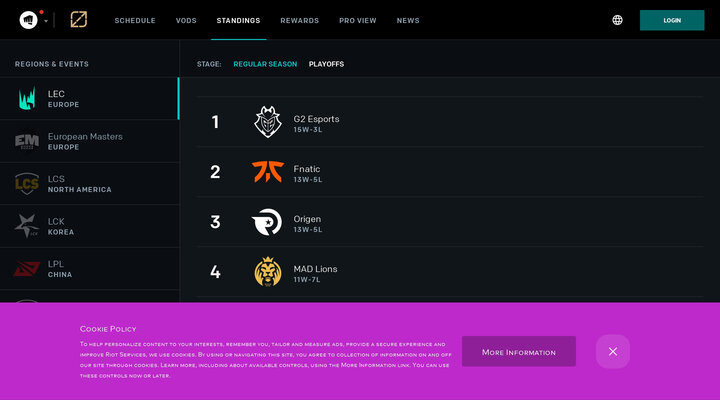Choose LEC Europe region text
Screen dimensions: 720x400
click(x=63, y=99)
